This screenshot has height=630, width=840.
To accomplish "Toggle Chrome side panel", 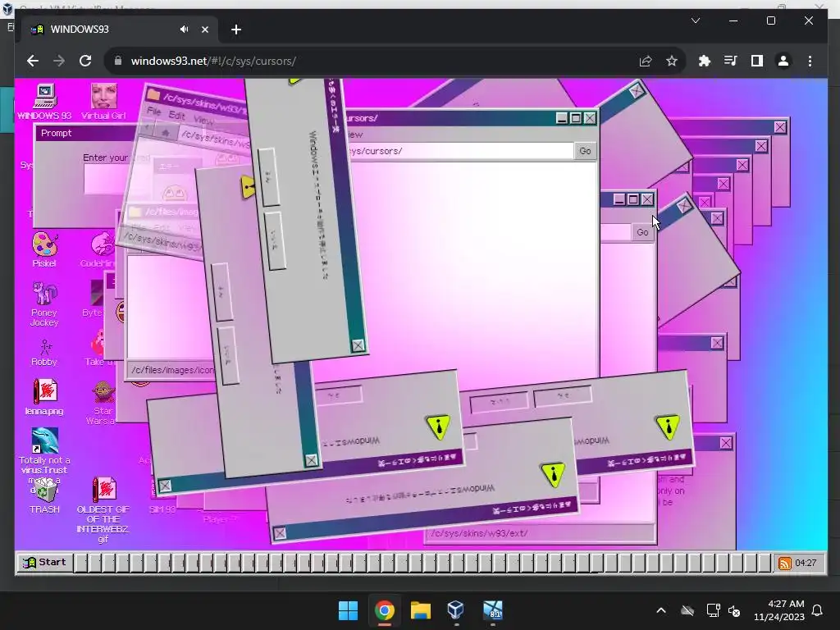I will 757,61.
